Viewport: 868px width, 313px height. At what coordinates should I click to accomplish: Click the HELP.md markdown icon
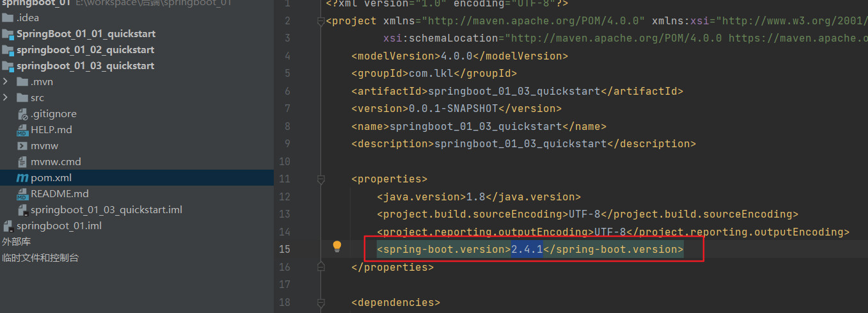[22, 130]
